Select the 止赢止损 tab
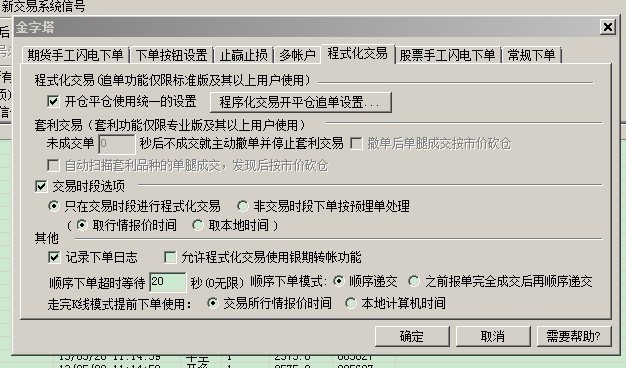 243,55
